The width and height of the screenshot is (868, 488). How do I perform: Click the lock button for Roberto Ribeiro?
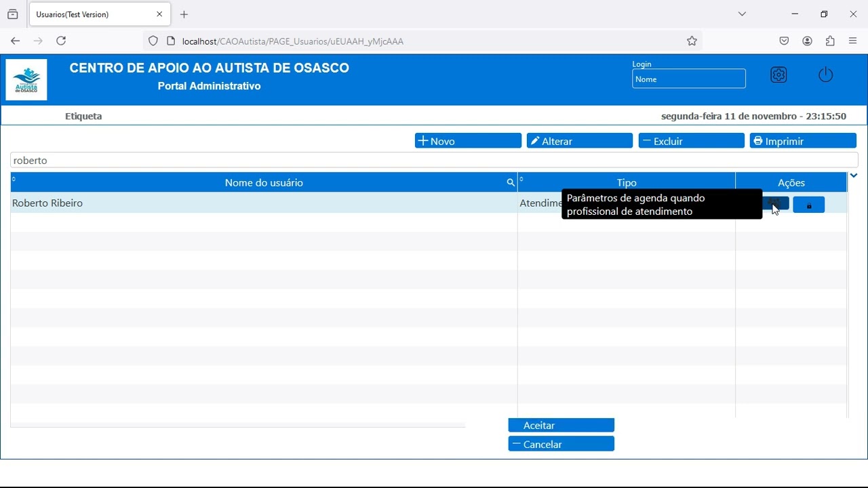tap(809, 205)
